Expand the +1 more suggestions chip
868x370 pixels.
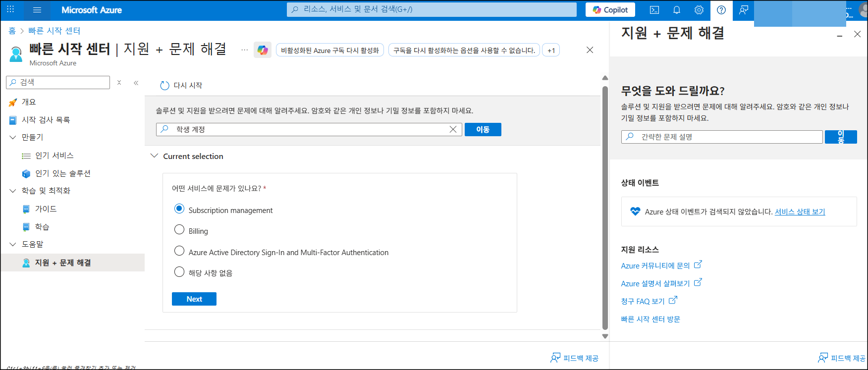tap(551, 50)
